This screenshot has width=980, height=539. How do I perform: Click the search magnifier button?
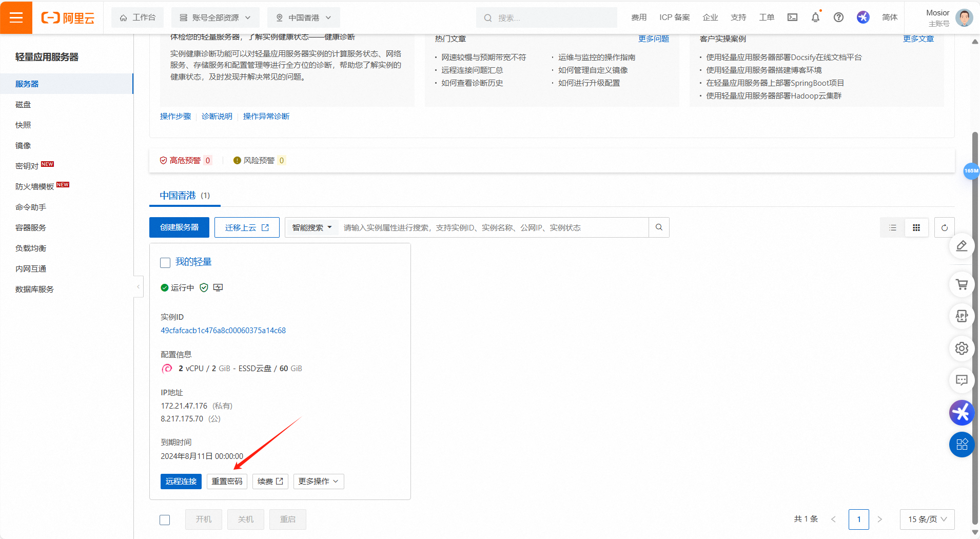coord(659,227)
